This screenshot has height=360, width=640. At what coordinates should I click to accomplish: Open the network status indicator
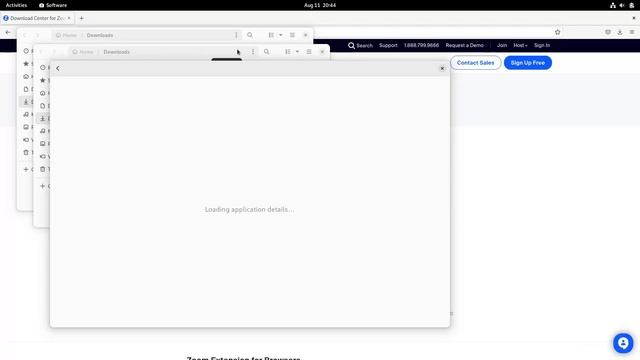tap(613, 5)
